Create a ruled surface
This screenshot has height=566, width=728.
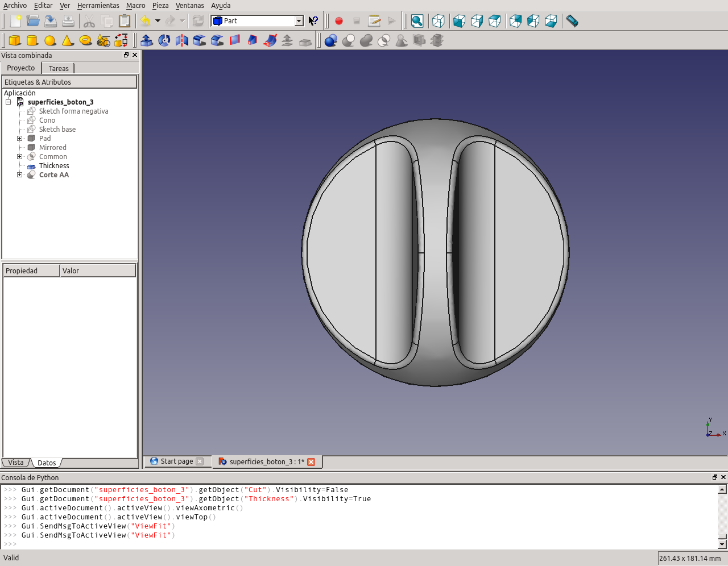(235, 40)
